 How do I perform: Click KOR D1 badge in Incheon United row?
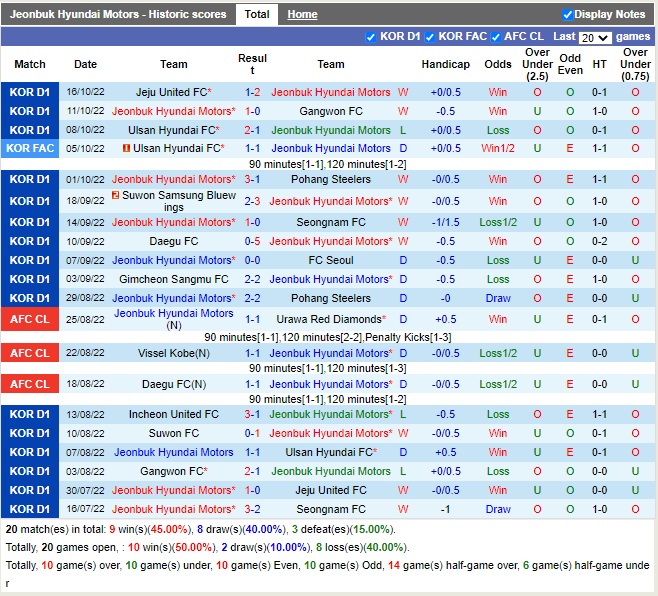[29, 414]
